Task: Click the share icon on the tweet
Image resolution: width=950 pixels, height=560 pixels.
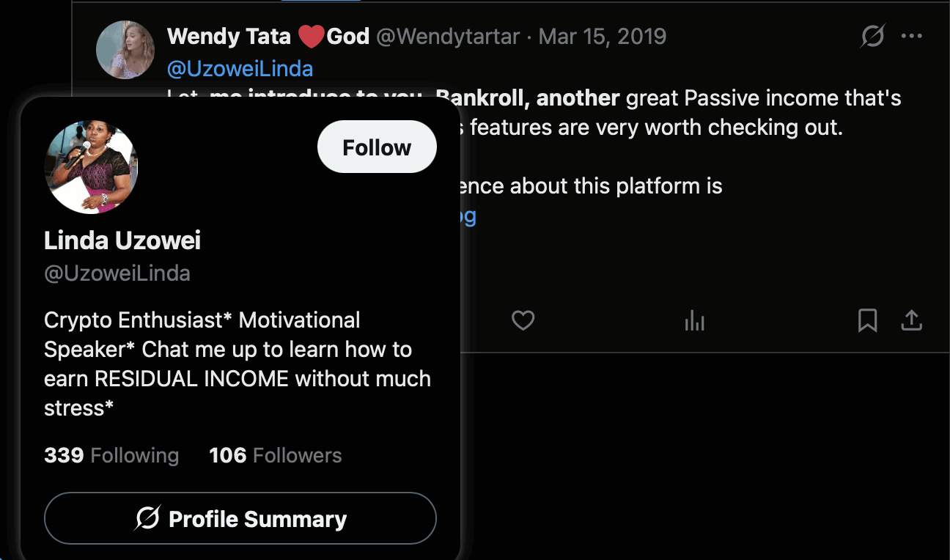Action: 910,320
